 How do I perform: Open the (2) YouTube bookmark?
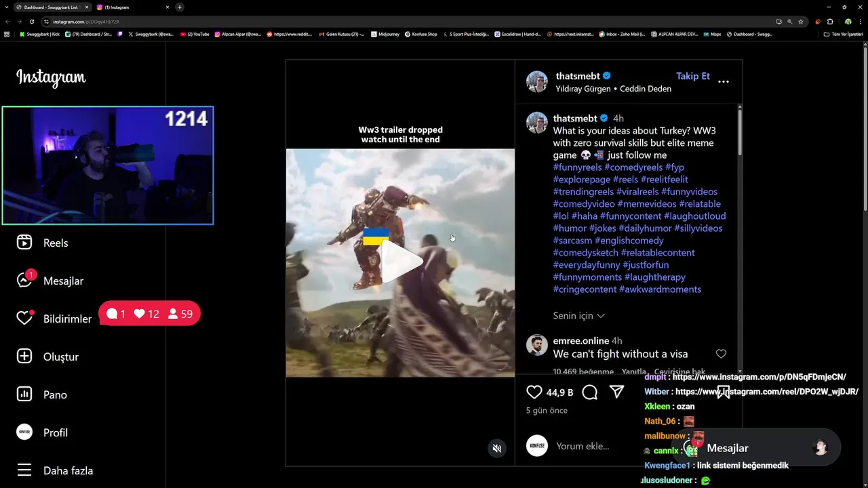(195, 34)
